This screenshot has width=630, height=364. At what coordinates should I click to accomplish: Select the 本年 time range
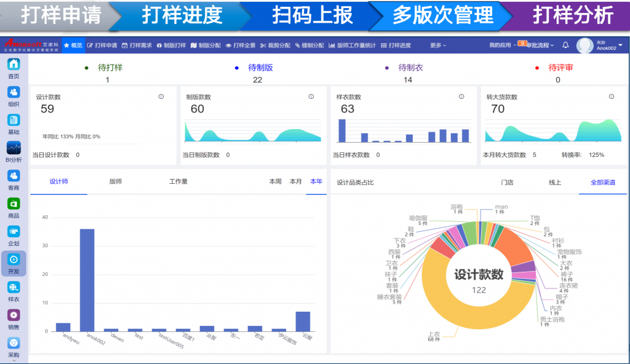click(316, 181)
